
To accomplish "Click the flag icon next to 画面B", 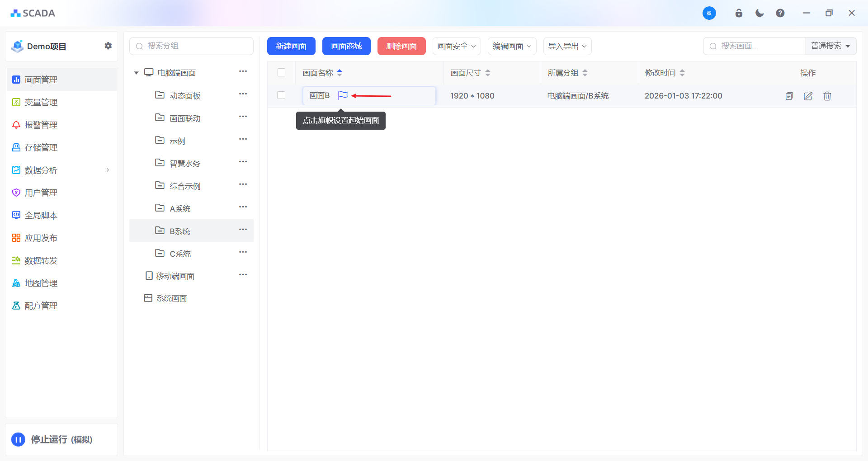I will click(343, 95).
